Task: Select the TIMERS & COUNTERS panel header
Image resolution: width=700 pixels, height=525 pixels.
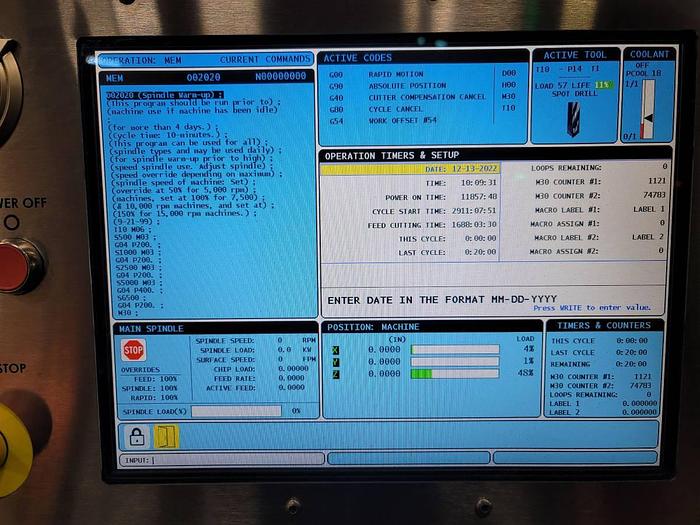Action: [604, 325]
